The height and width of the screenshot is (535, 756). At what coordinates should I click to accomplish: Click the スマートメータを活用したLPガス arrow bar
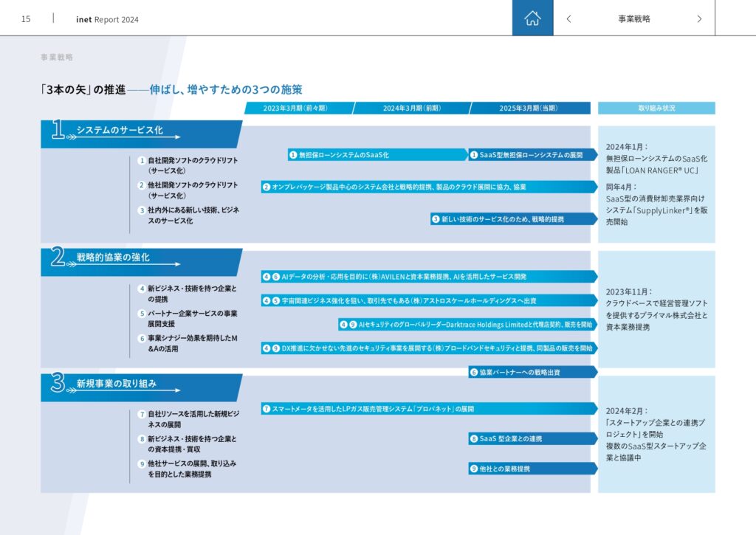[x=429, y=409]
